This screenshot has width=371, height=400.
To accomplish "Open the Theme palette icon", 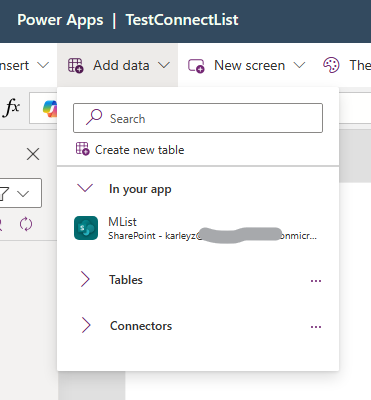I will 331,65.
